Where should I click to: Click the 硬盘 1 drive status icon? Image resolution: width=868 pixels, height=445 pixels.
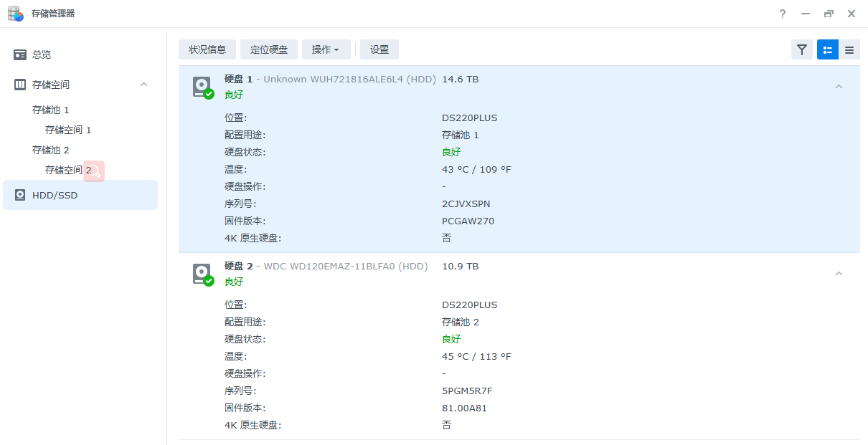click(x=203, y=87)
